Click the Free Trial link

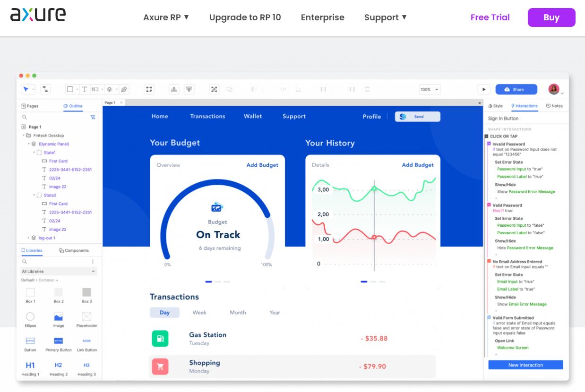490,17
